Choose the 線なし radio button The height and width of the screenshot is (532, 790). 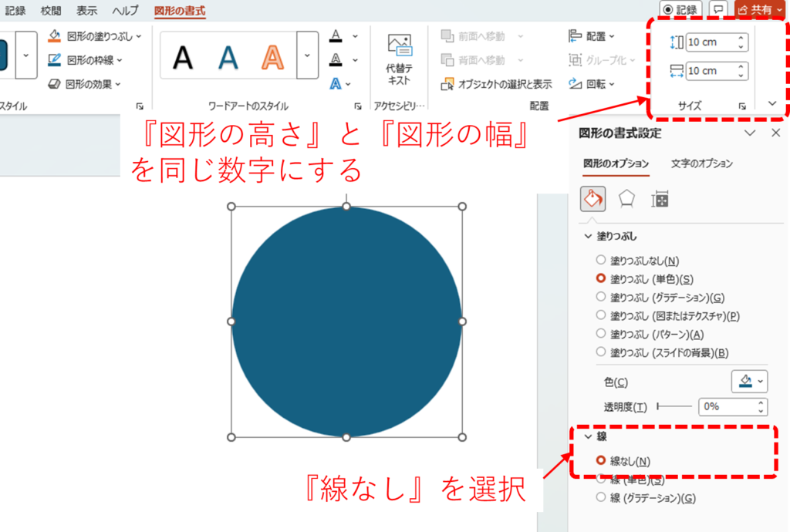601,461
